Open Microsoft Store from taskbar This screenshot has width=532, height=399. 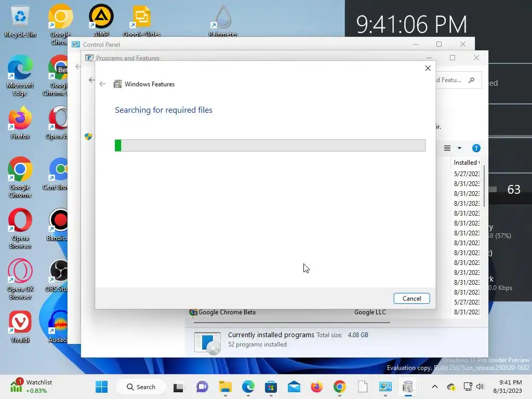(x=271, y=387)
